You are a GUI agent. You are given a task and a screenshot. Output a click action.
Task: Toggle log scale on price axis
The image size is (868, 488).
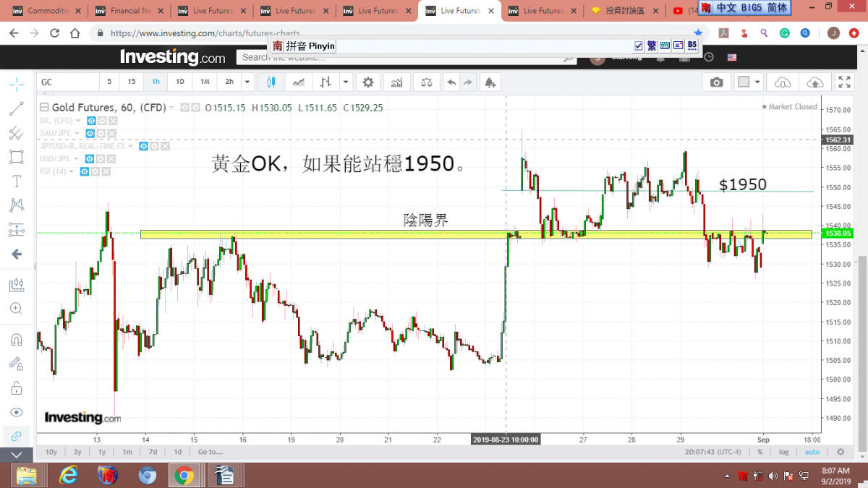click(784, 452)
